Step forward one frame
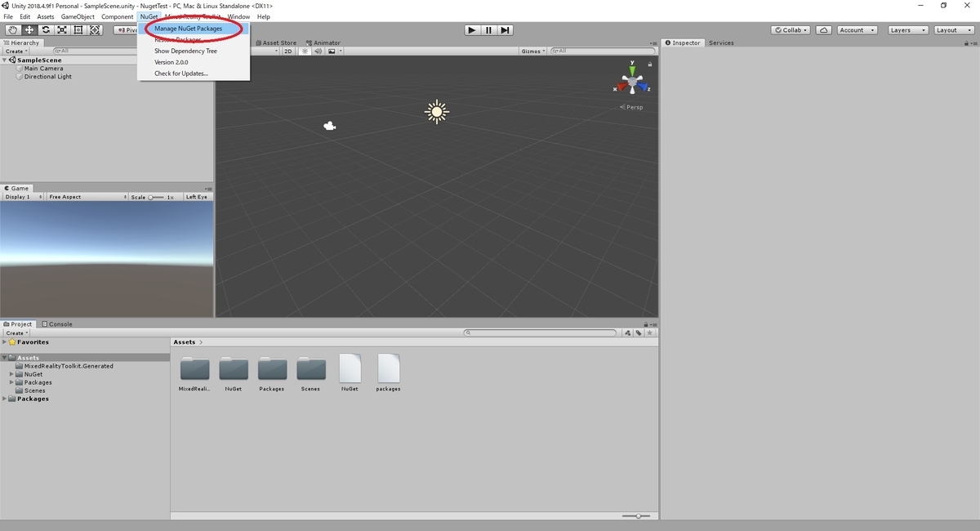 pos(506,30)
